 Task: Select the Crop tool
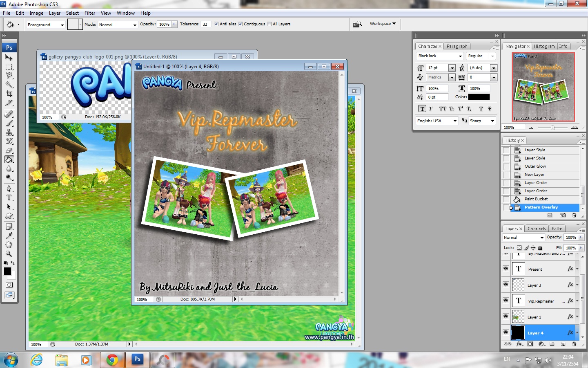pos(9,94)
